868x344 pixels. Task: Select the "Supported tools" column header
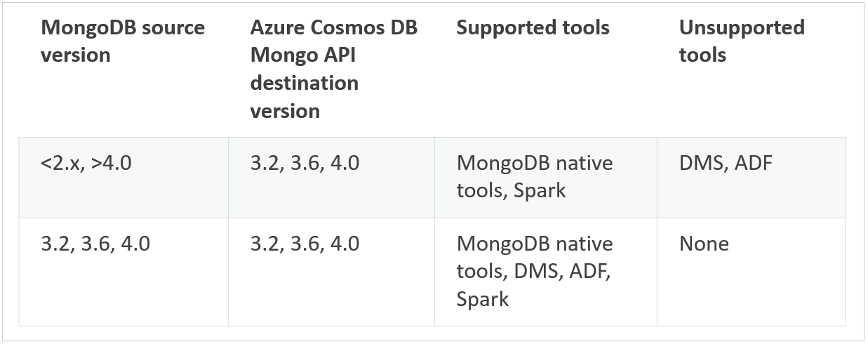[x=533, y=28]
